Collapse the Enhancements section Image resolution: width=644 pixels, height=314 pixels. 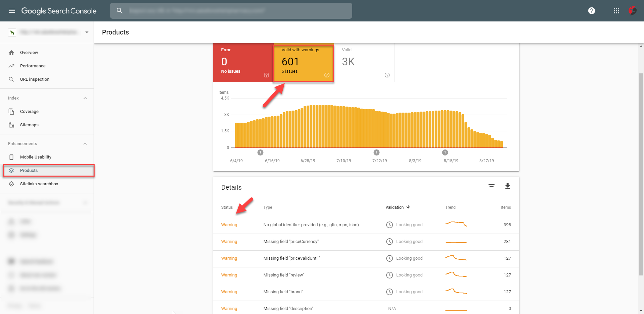85,144
